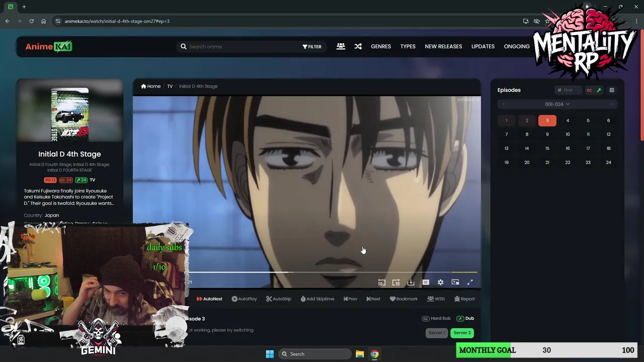Reload the page in Chrome
The height and width of the screenshot is (362, 644).
click(31, 21)
